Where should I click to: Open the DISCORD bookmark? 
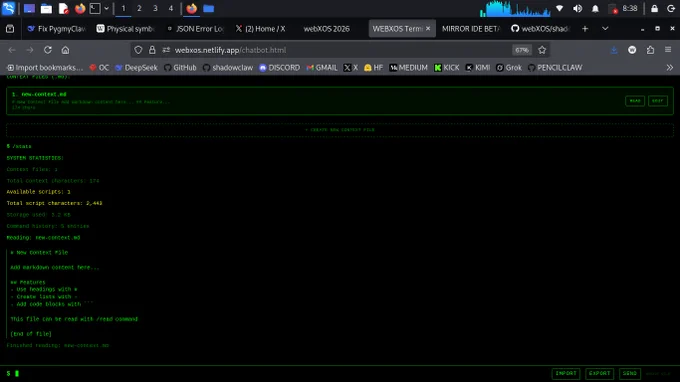(x=279, y=68)
